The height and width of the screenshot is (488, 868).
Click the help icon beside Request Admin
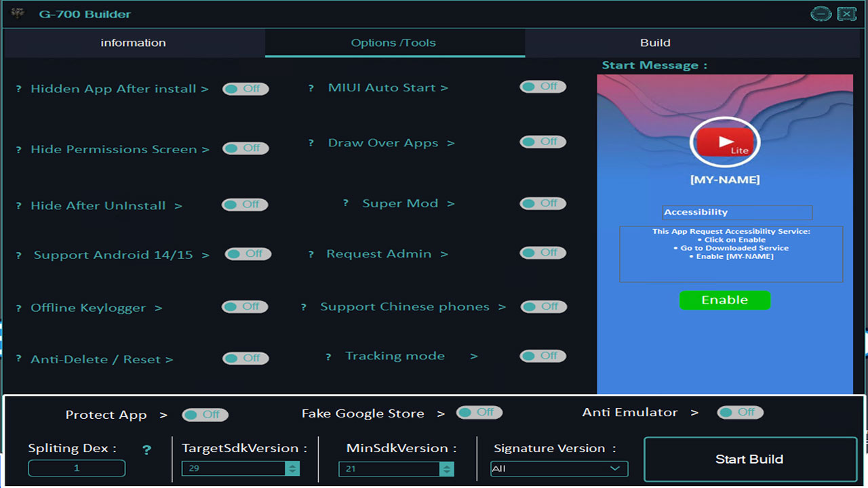pyautogui.click(x=311, y=253)
